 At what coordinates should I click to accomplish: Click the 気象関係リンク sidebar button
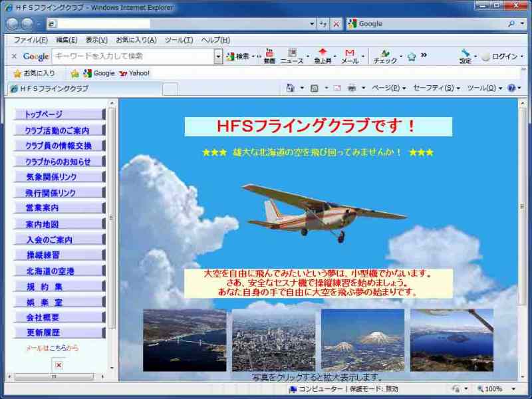pos(59,177)
